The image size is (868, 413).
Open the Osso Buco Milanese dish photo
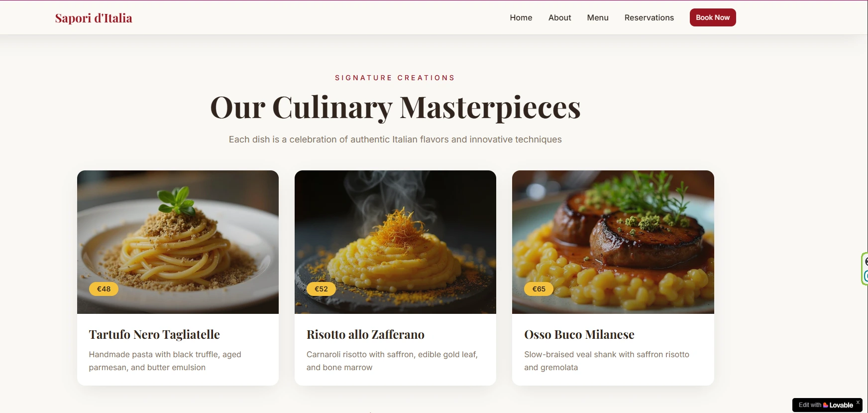click(613, 242)
